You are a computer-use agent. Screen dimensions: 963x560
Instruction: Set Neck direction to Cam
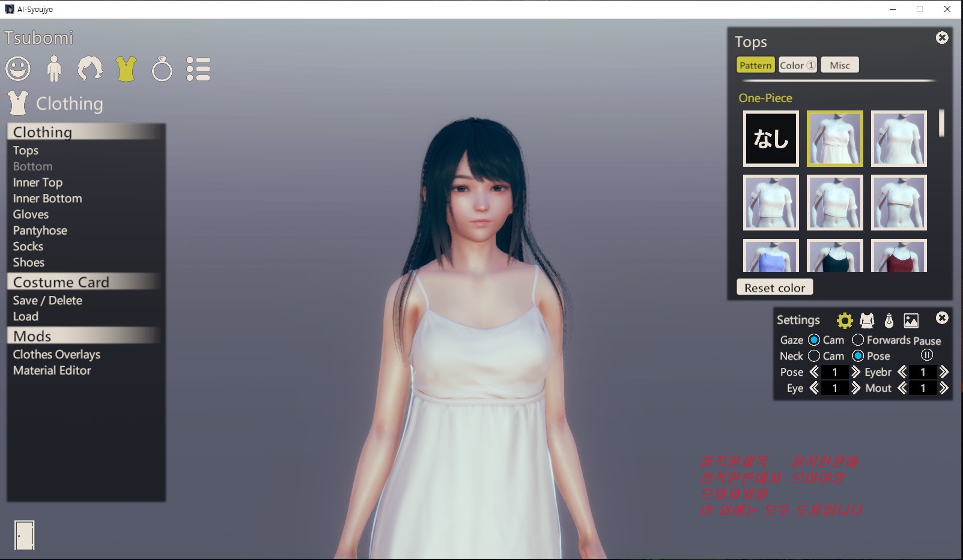(x=814, y=356)
